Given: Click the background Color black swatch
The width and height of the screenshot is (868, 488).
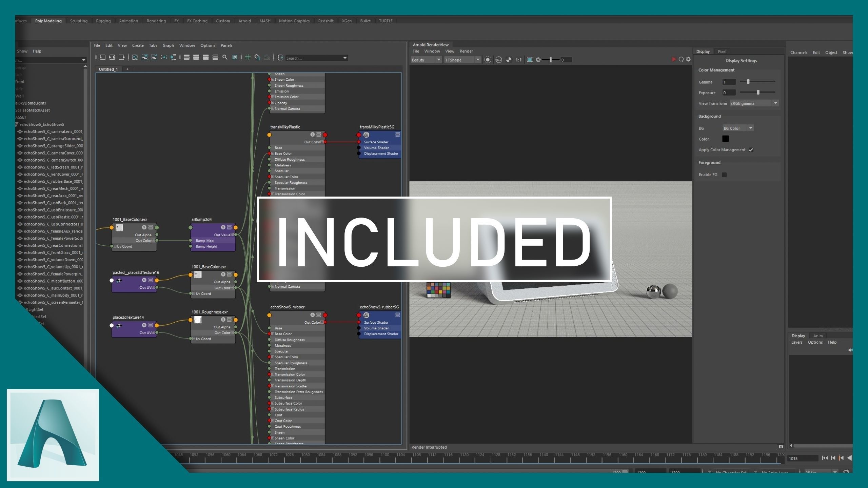Looking at the screenshot, I should 725,139.
